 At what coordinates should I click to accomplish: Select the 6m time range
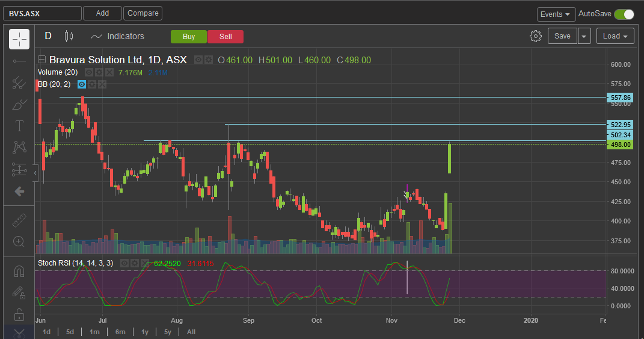tap(120, 332)
